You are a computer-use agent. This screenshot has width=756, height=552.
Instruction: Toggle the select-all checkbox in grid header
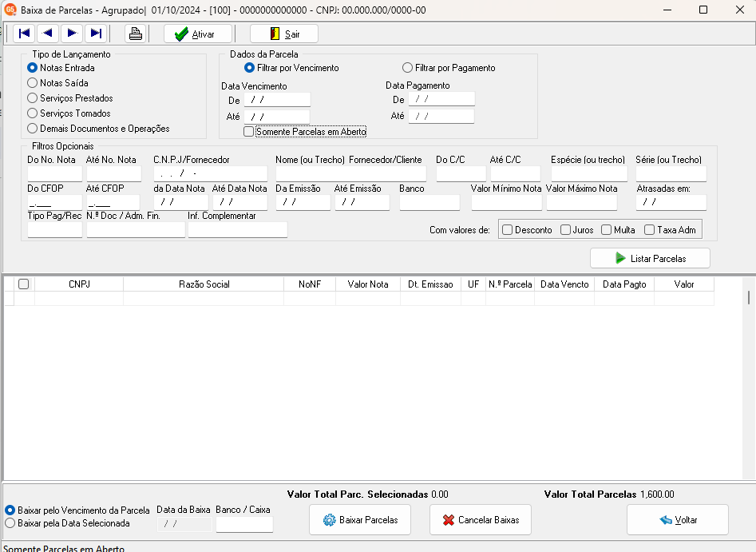click(x=24, y=284)
